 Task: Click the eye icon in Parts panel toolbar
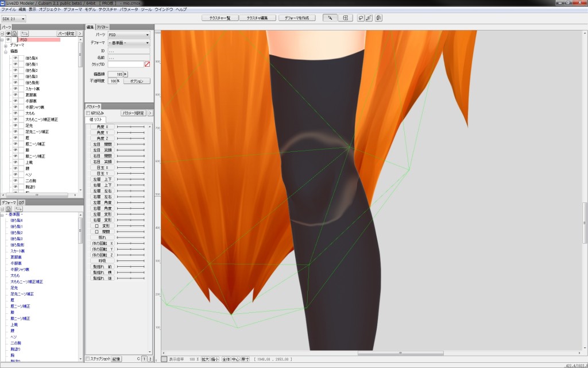pos(8,33)
